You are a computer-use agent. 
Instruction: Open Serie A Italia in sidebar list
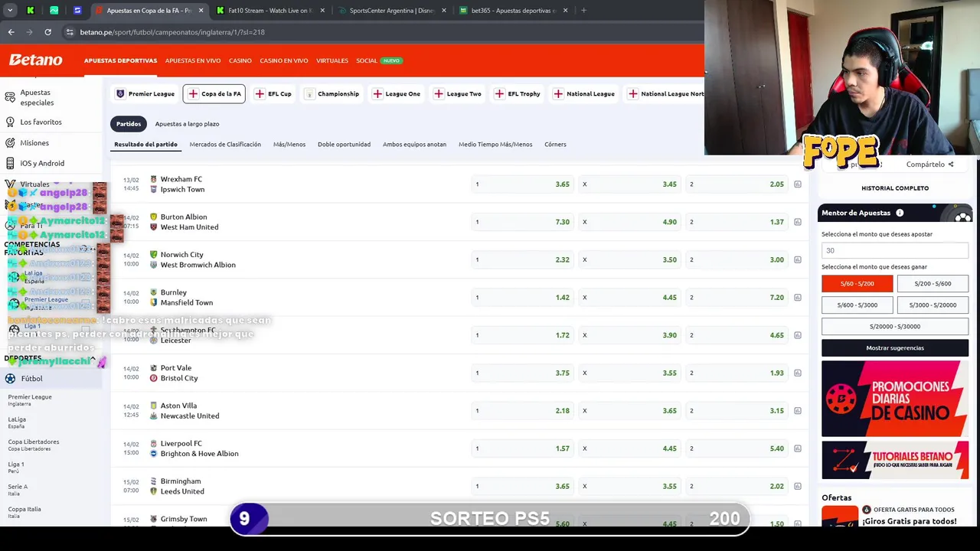pos(18,490)
